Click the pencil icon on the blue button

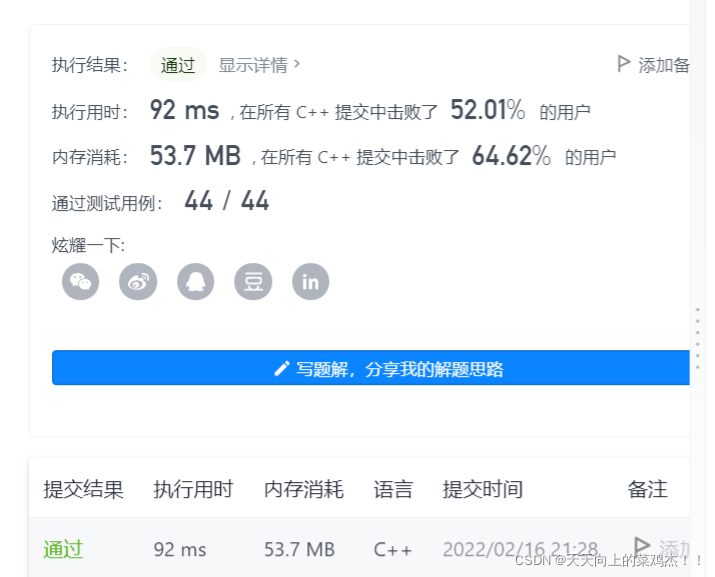(x=282, y=369)
